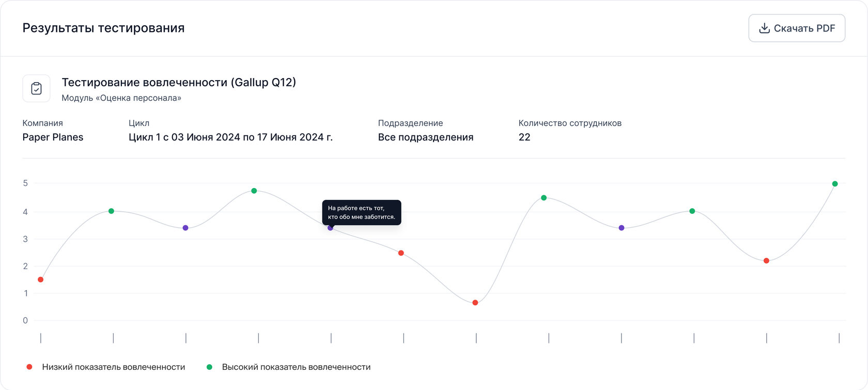
Task: Download the report via Скачать PDF button
Action: tap(797, 28)
